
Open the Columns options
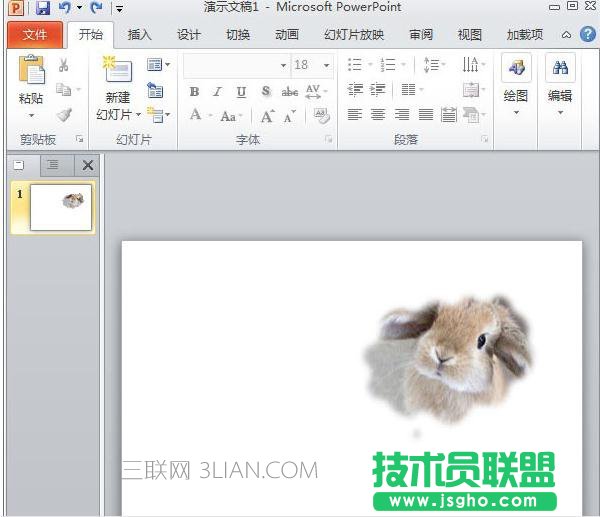pos(412,90)
